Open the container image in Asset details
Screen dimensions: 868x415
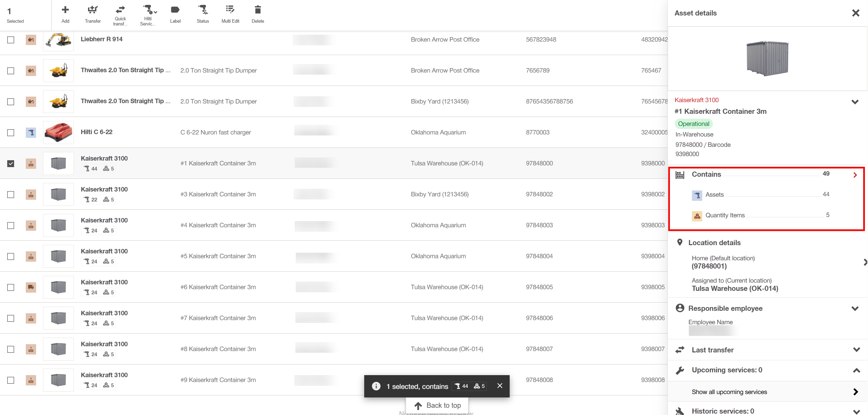tap(767, 58)
